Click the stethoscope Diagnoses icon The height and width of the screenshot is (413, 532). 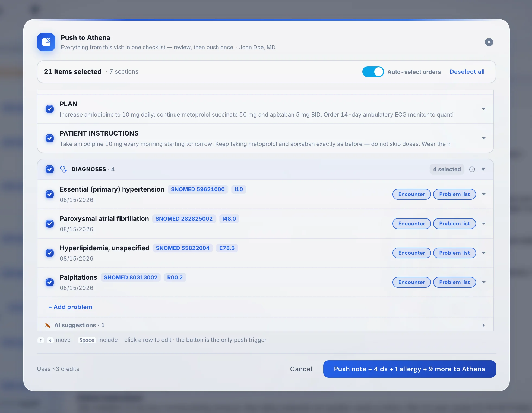pyautogui.click(x=63, y=169)
